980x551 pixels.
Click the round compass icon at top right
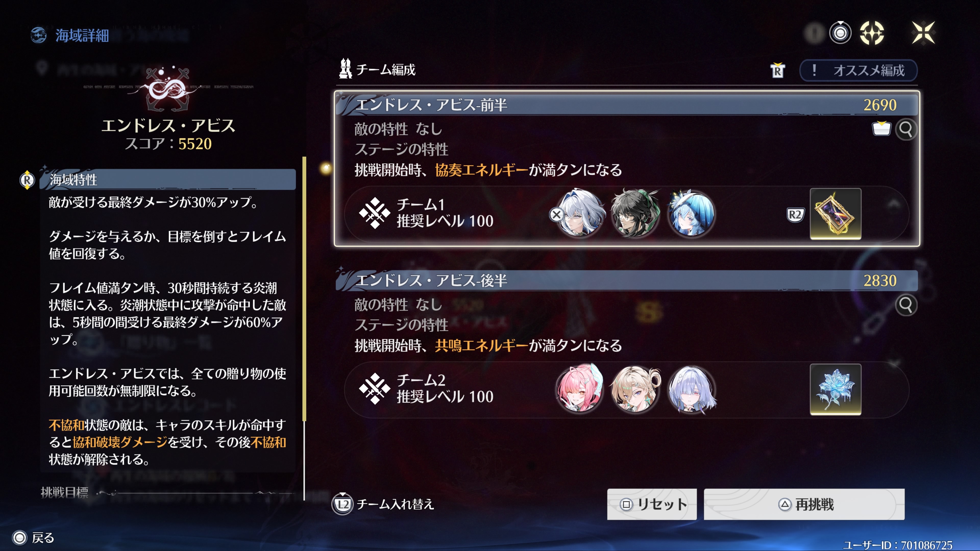coord(872,33)
